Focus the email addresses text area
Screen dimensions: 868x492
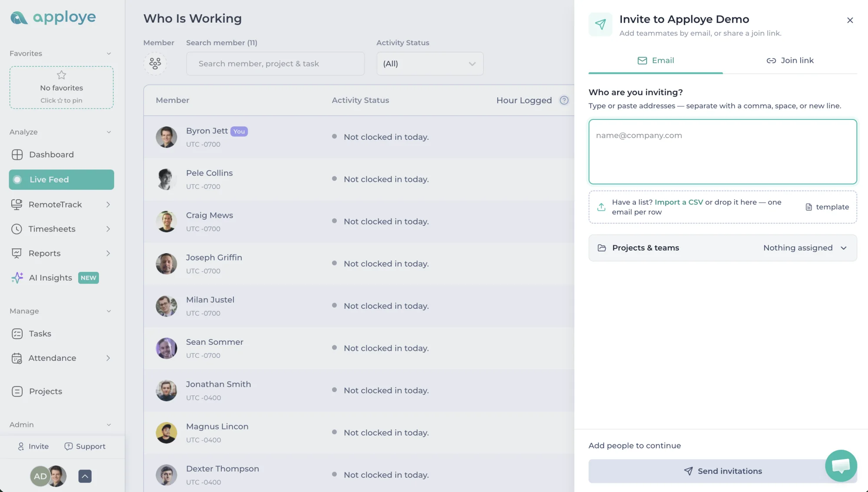[x=723, y=152]
